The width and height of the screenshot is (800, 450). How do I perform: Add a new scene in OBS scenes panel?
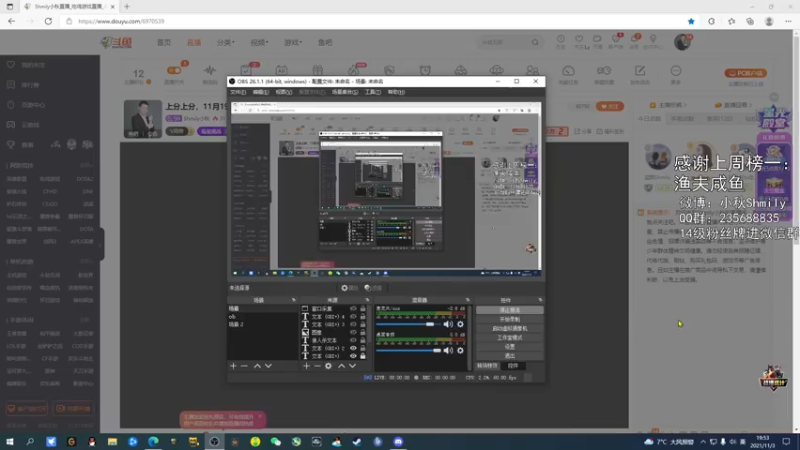click(233, 366)
